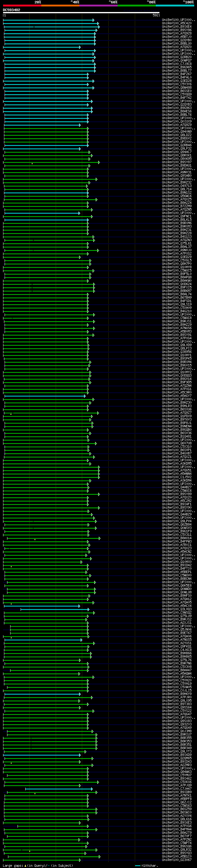Select the UniRef100_B8R355 label

tap(177, 738)
